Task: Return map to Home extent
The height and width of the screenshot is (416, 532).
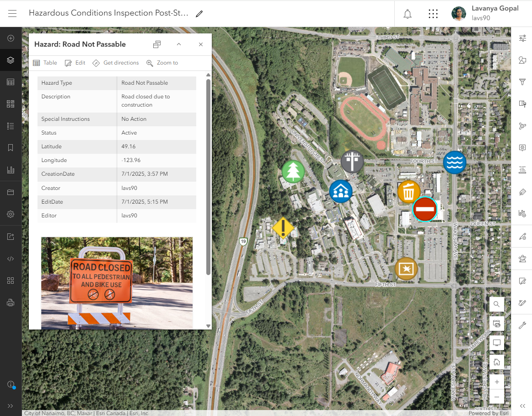Action: [497, 362]
